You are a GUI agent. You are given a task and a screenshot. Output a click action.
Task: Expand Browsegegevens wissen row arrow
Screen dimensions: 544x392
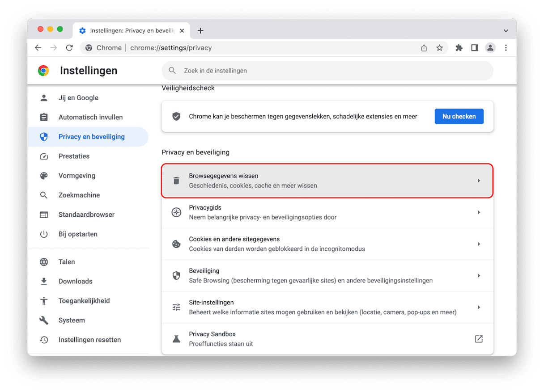pyautogui.click(x=479, y=181)
